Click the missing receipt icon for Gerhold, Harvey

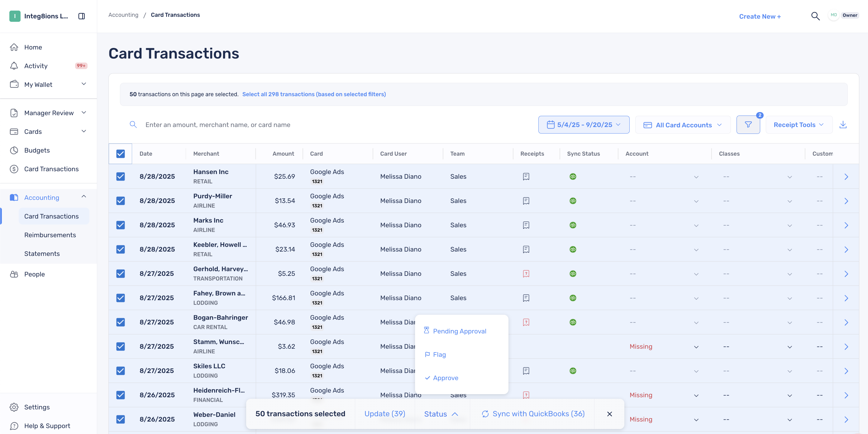click(526, 274)
